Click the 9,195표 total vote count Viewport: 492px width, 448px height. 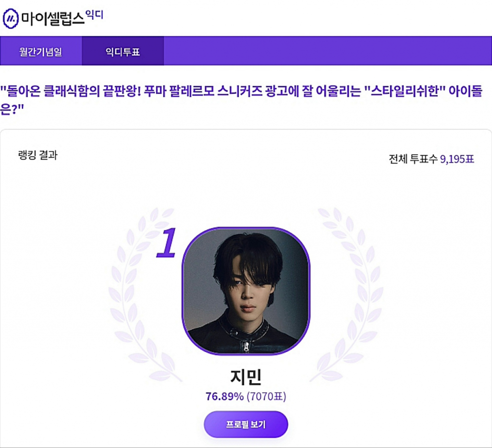457,159
